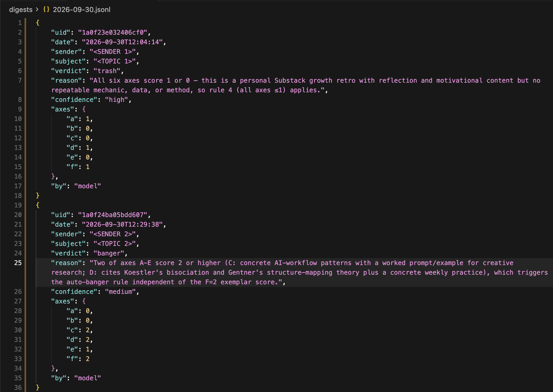Image resolution: width=553 pixels, height=392 pixels.
Task: Click the opening brace on line 19
Action: [38, 205]
